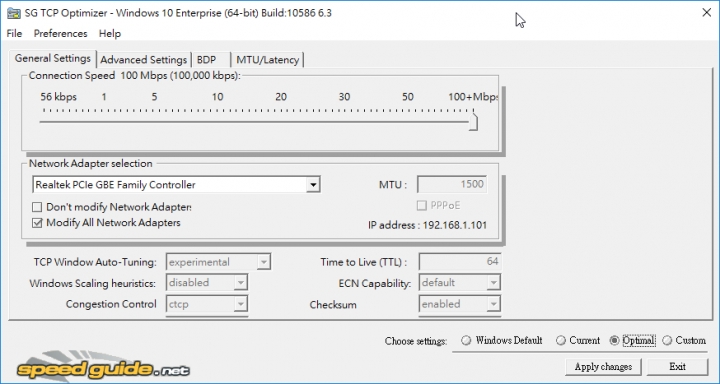Screen dimensions: 720x384
Task: Enable Don't modify Network Adapters checkbox
Action: click(37, 207)
